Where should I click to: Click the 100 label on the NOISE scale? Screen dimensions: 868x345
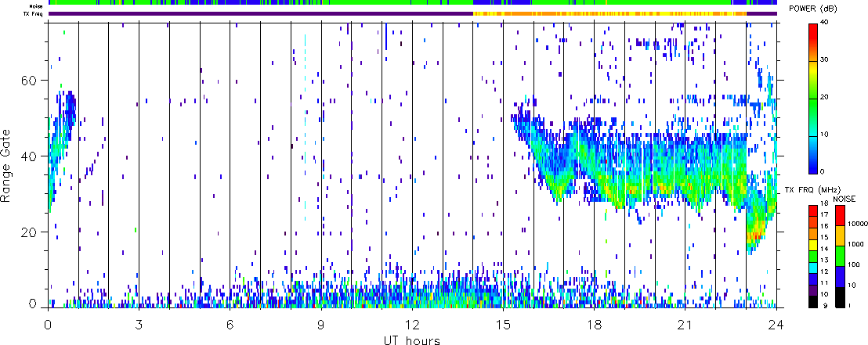click(852, 266)
